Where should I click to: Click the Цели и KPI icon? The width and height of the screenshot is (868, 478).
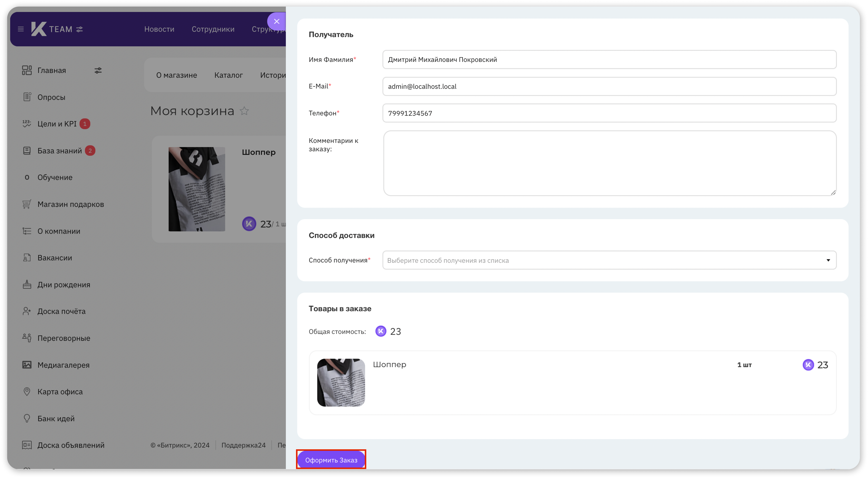pyautogui.click(x=27, y=124)
